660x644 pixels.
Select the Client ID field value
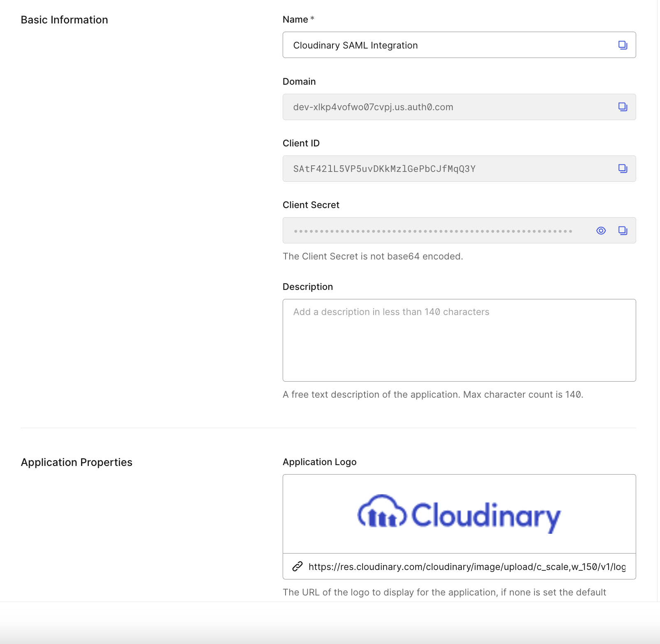459,169
